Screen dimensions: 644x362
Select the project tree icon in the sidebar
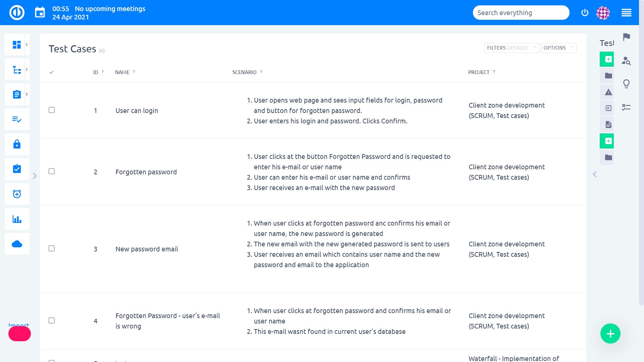tap(17, 69)
